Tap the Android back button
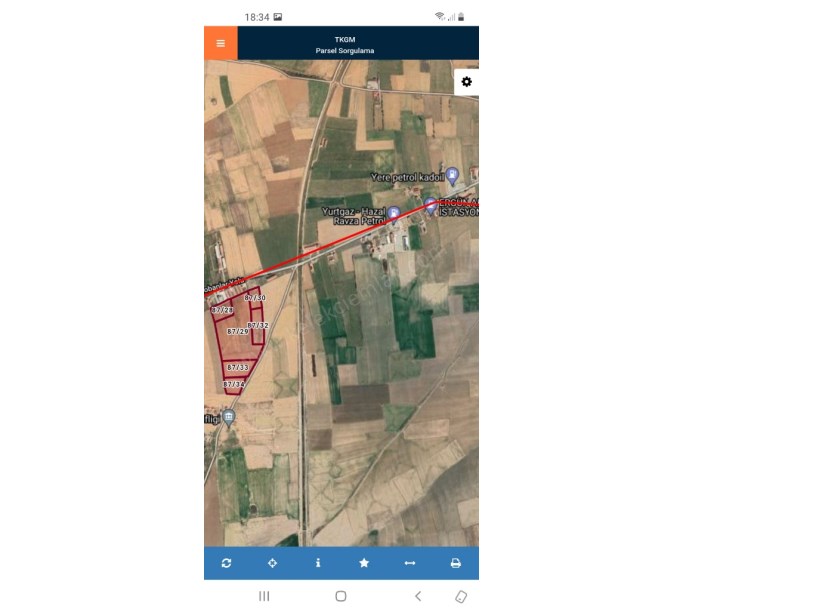 click(x=418, y=596)
